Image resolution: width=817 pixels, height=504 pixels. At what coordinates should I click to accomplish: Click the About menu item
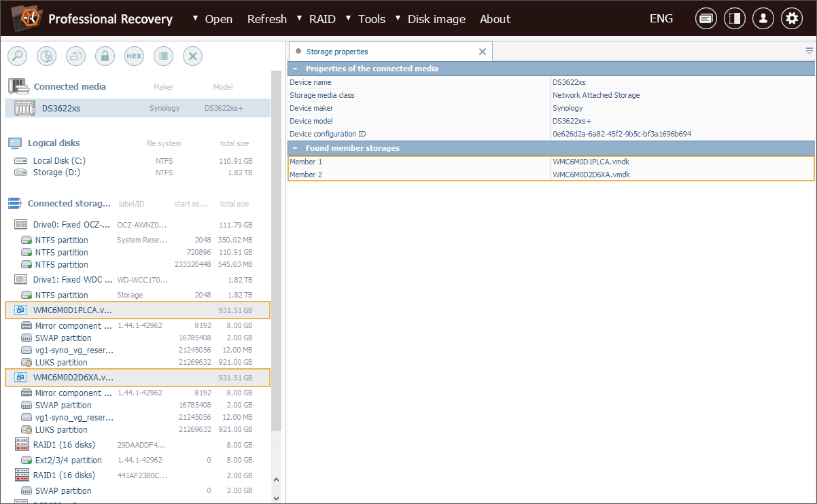coord(495,19)
